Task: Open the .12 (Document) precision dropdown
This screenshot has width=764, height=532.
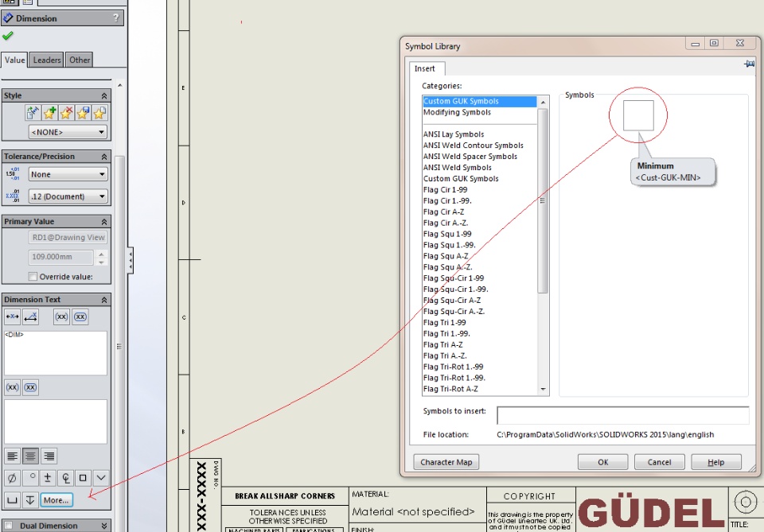Action: pos(68,196)
